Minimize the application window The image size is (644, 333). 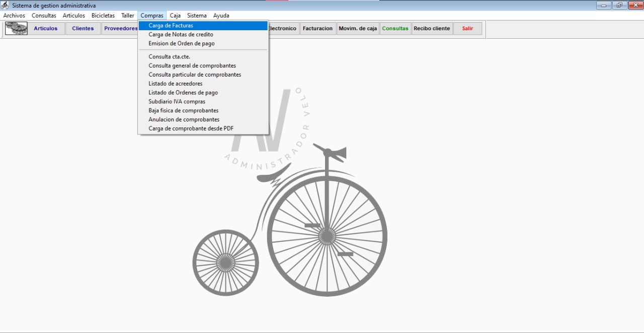pyautogui.click(x=604, y=5)
